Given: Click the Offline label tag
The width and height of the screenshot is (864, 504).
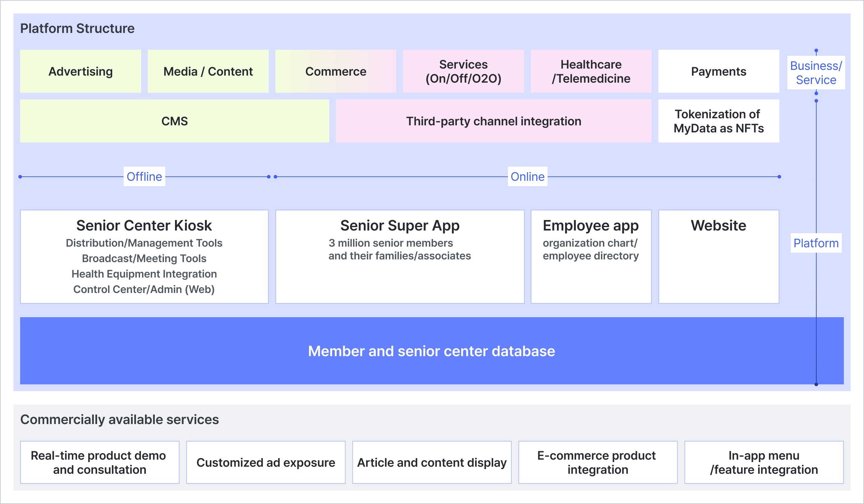Looking at the screenshot, I should (x=144, y=177).
